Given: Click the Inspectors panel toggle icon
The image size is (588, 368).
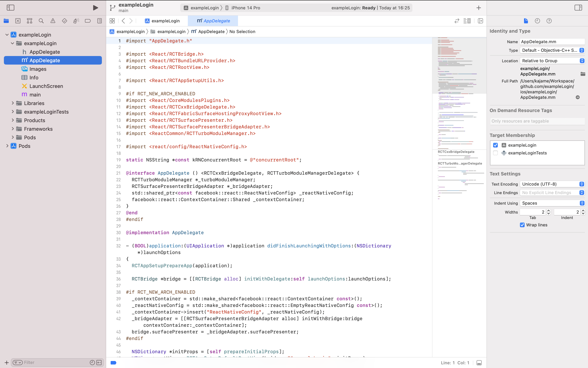Looking at the screenshot, I should [x=578, y=8].
